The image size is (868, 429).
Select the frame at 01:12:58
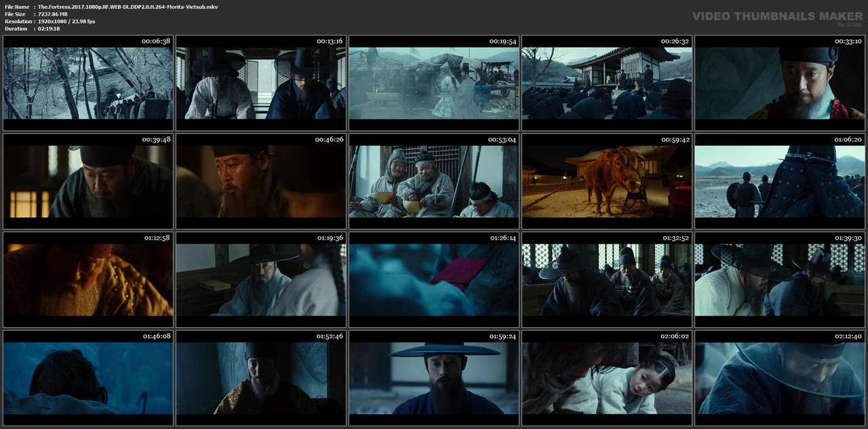88,280
